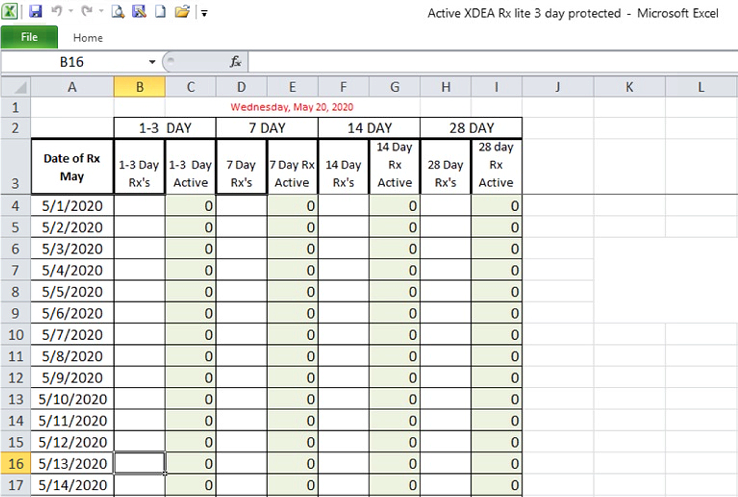Click the "28 Day Rx's" header cell
The width and height of the screenshot is (738, 497).
(x=445, y=167)
